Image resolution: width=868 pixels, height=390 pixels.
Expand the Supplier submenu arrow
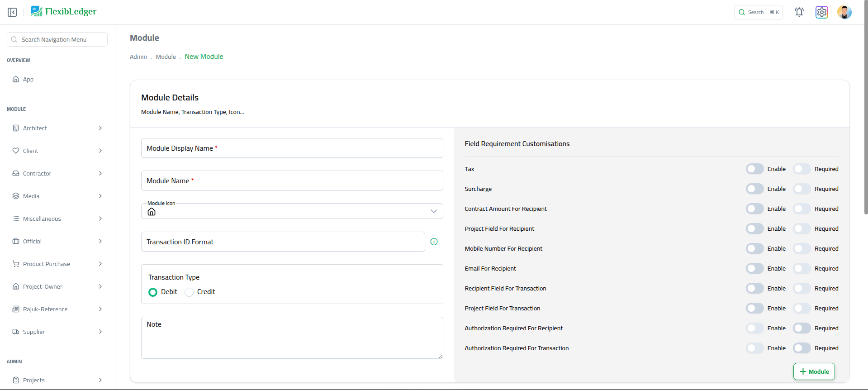tap(100, 332)
